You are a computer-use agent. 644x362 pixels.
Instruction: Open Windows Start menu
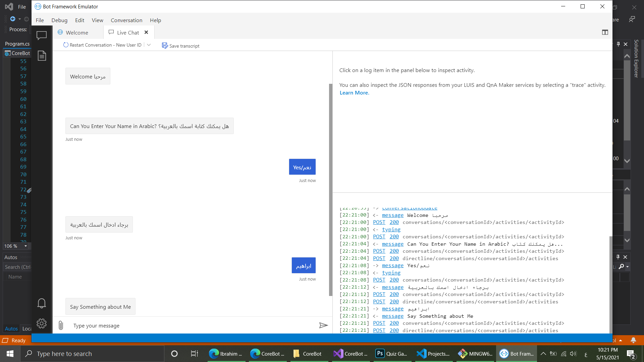click(x=10, y=354)
